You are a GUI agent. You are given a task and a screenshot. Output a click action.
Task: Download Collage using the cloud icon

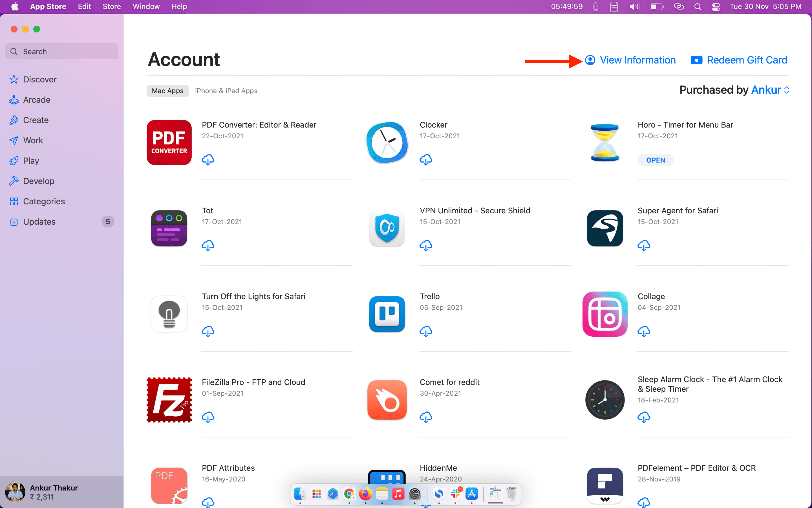644,331
